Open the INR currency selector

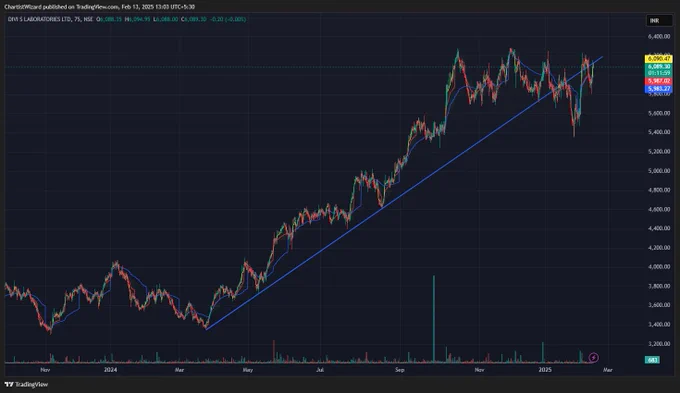coord(659,20)
